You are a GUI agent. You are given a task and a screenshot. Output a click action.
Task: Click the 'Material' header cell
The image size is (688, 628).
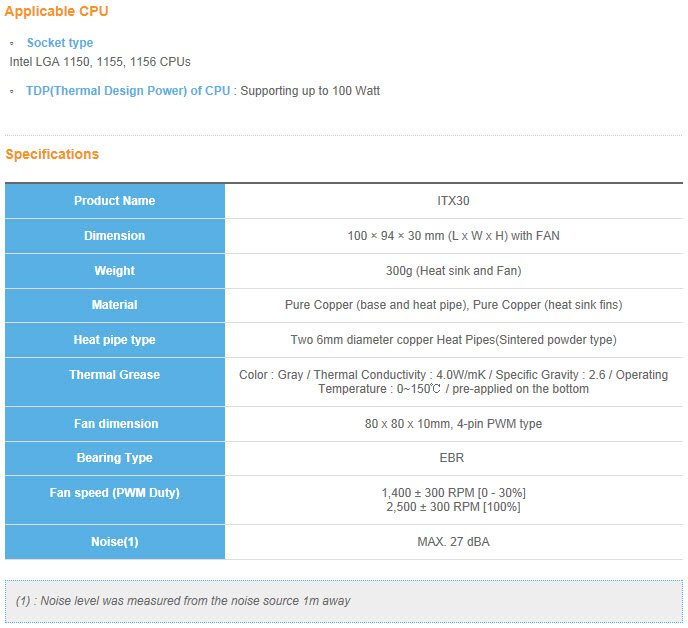[115, 305]
